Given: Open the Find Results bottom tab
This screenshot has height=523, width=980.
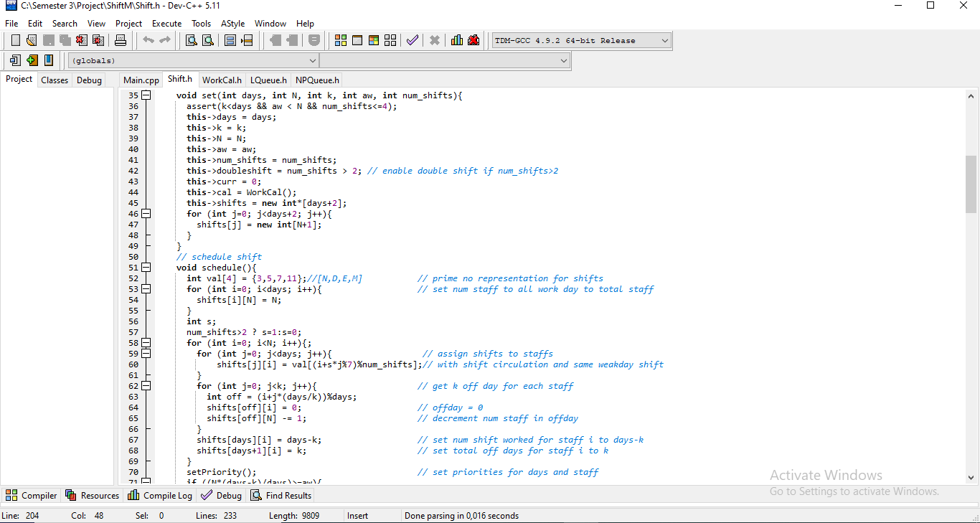Looking at the screenshot, I should pyautogui.click(x=281, y=495).
